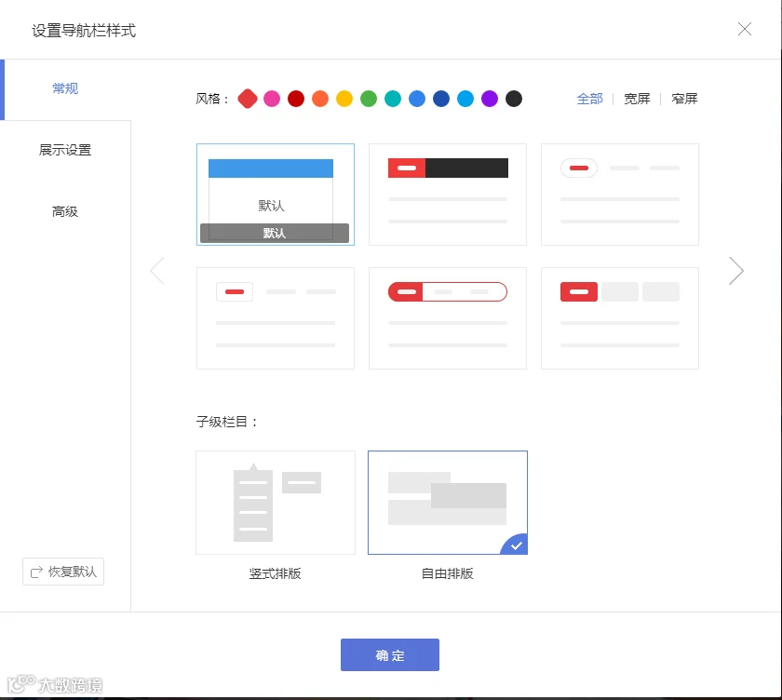Screen dimensions: 782x700
Task: Switch to the 常规 tab
Action: tap(65, 89)
